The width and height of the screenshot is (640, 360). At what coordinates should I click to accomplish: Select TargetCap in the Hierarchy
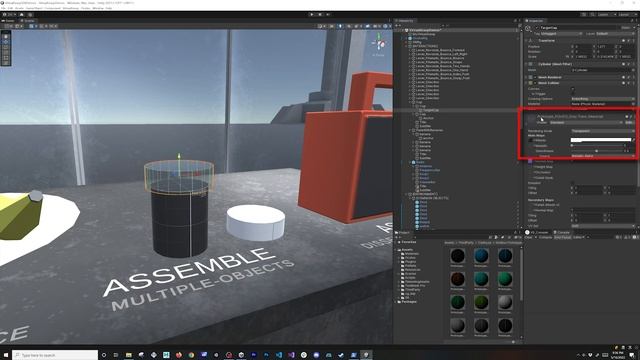coord(431,110)
